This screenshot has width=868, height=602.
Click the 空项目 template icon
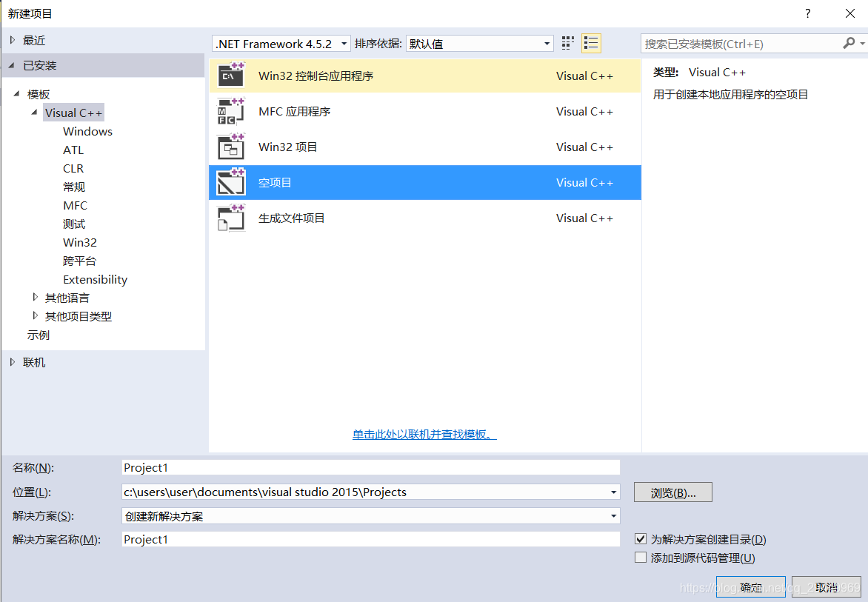tap(231, 182)
